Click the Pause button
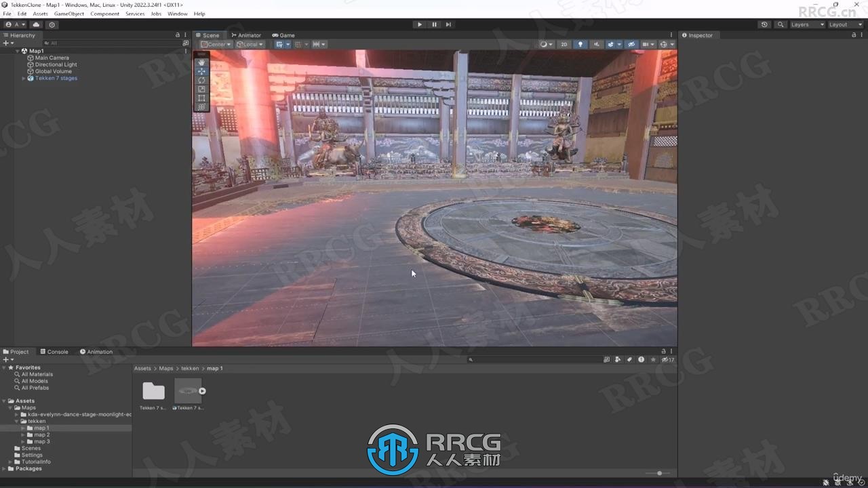868x488 pixels. tap(434, 24)
